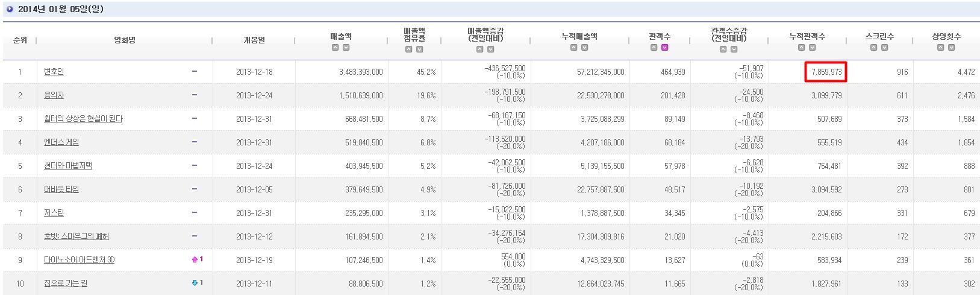Open 호빗: 스마우그의 폐허 movie link
This screenshot has height=295, width=980.
click(76, 236)
